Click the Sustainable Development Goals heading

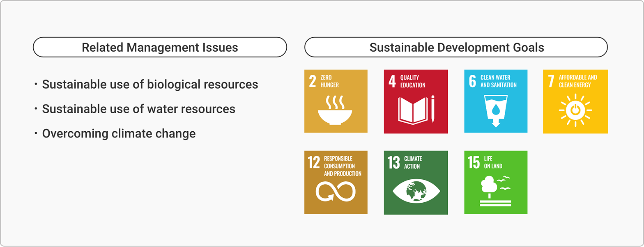pyautogui.click(x=456, y=47)
